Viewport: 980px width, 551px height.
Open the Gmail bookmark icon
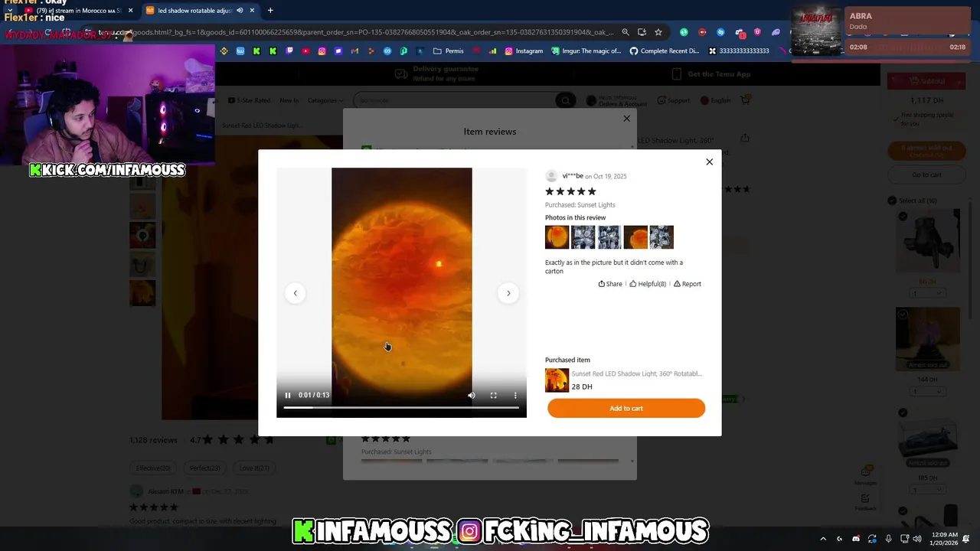click(x=354, y=51)
